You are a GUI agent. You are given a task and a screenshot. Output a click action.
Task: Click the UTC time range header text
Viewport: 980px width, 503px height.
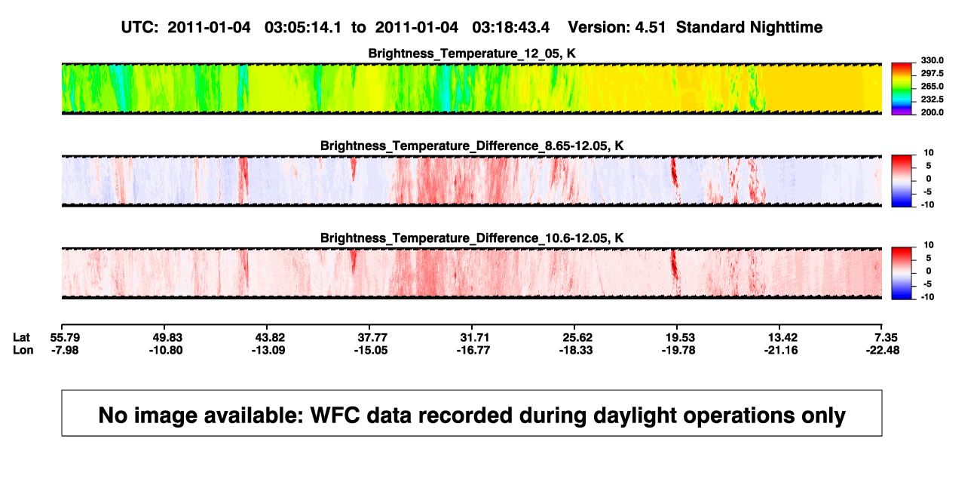click(471, 27)
